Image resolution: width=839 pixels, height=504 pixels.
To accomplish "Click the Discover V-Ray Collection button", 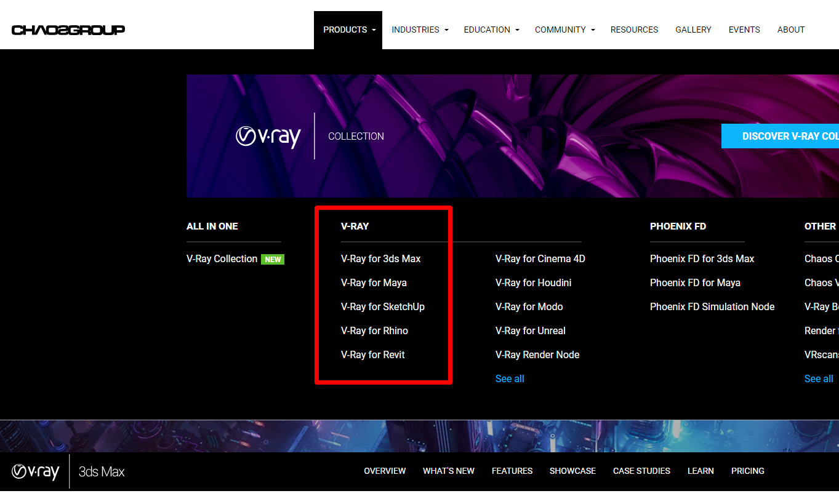I will pos(780,136).
